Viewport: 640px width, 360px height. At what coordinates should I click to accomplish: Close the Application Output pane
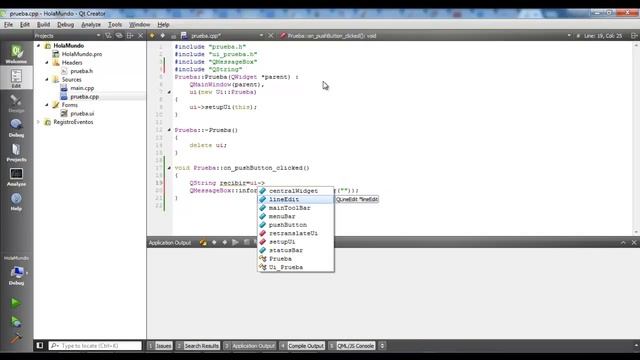pos(634,242)
